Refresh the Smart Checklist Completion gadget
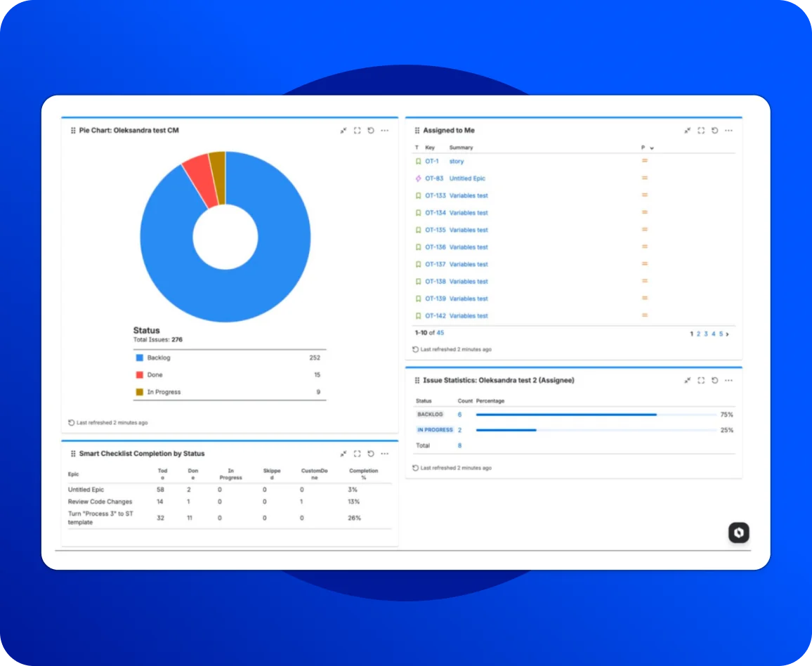Viewport: 812px width, 666px height. [371, 454]
